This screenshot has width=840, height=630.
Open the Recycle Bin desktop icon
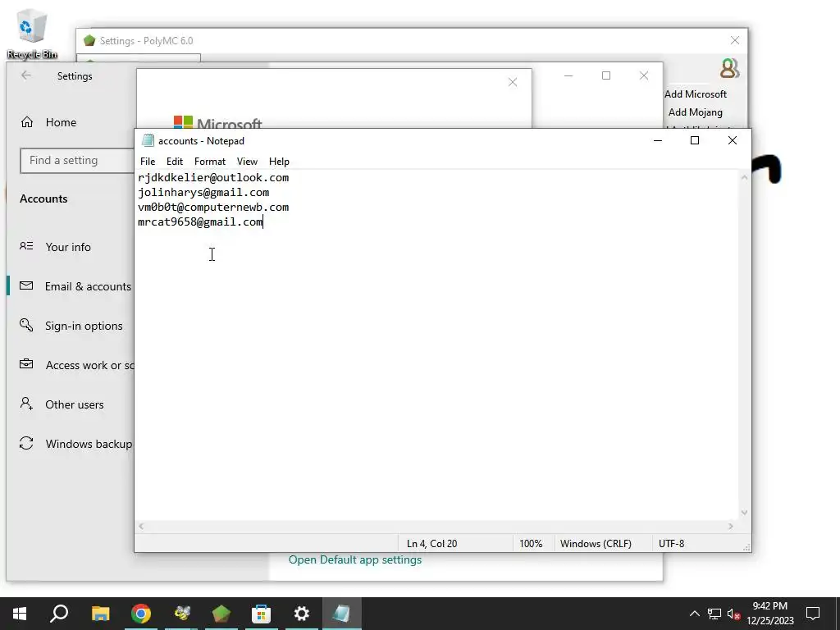tap(32, 34)
